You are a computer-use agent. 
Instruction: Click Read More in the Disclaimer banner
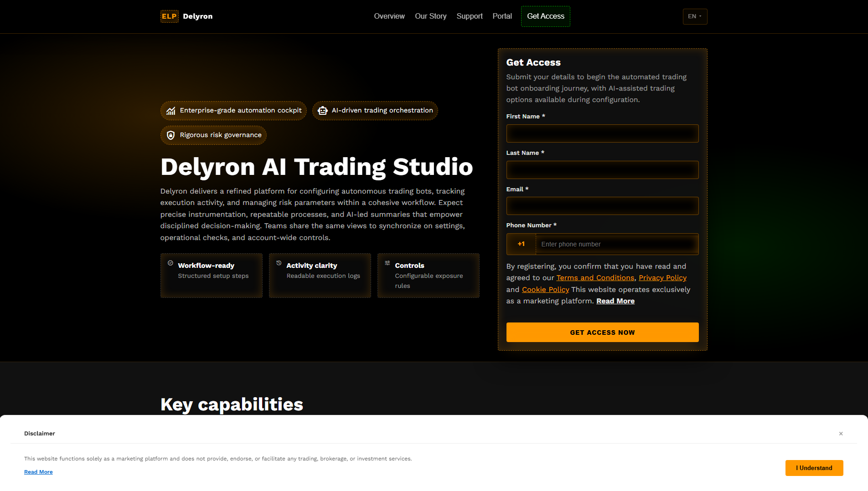point(38,472)
